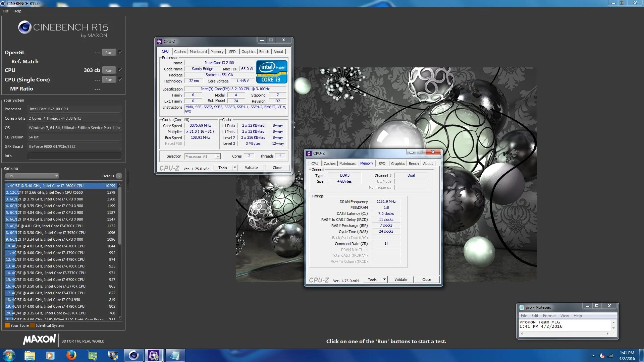Click the volume icon in system tray
The image size is (644, 362).
(x=602, y=356)
